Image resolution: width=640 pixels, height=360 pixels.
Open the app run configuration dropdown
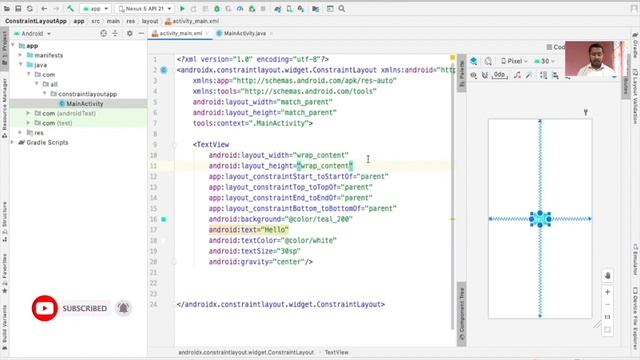pos(96,9)
